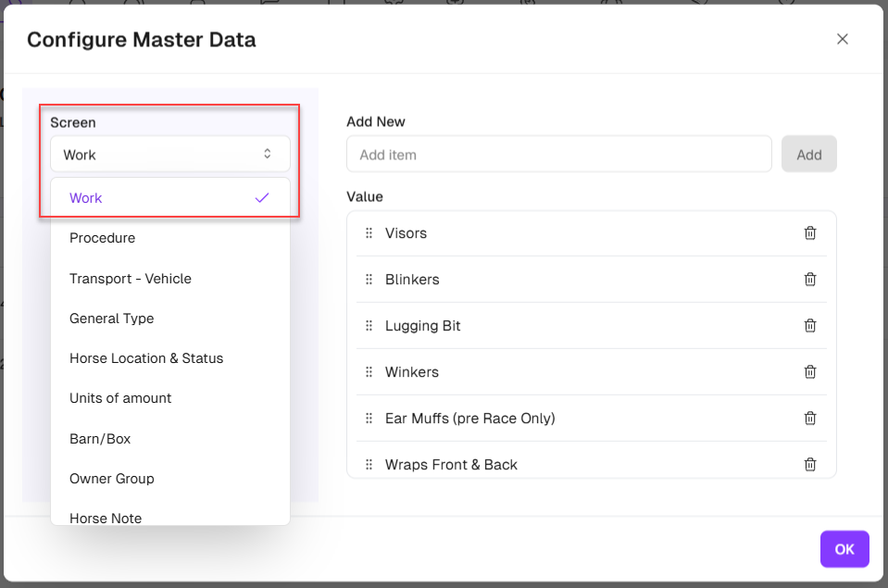888x588 pixels.
Task: Confirm with the OK button
Action: tap(844, 549)
